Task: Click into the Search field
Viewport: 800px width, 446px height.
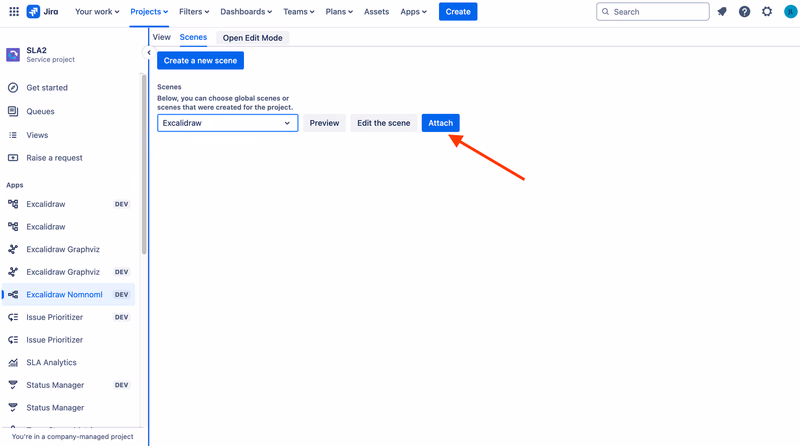Action: pyautogui.click(x=653, y=11)
